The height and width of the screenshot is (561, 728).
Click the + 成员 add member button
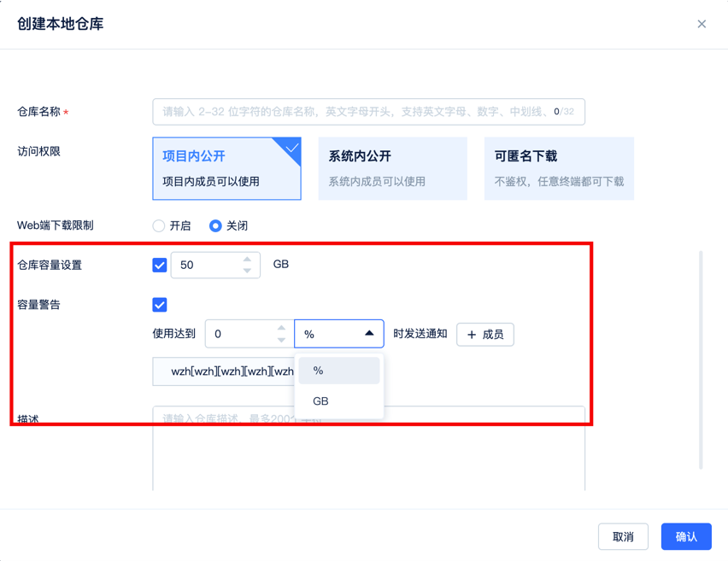(485, 335)
